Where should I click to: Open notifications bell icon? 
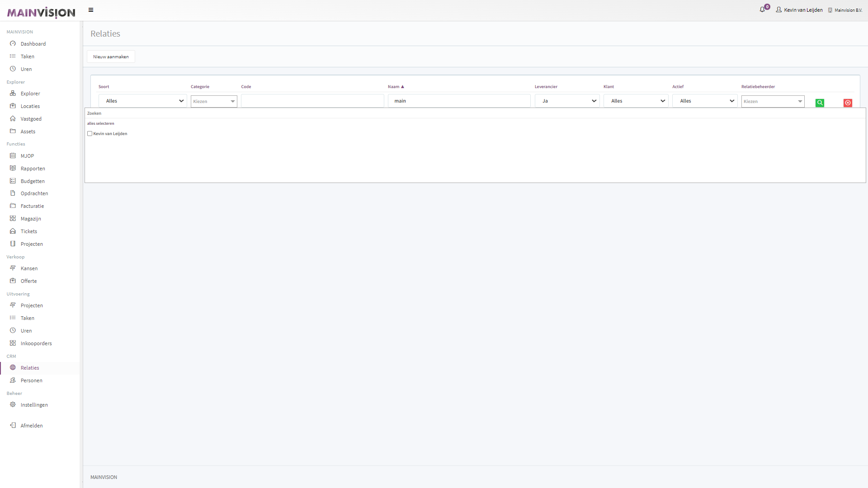pos(762,9)
